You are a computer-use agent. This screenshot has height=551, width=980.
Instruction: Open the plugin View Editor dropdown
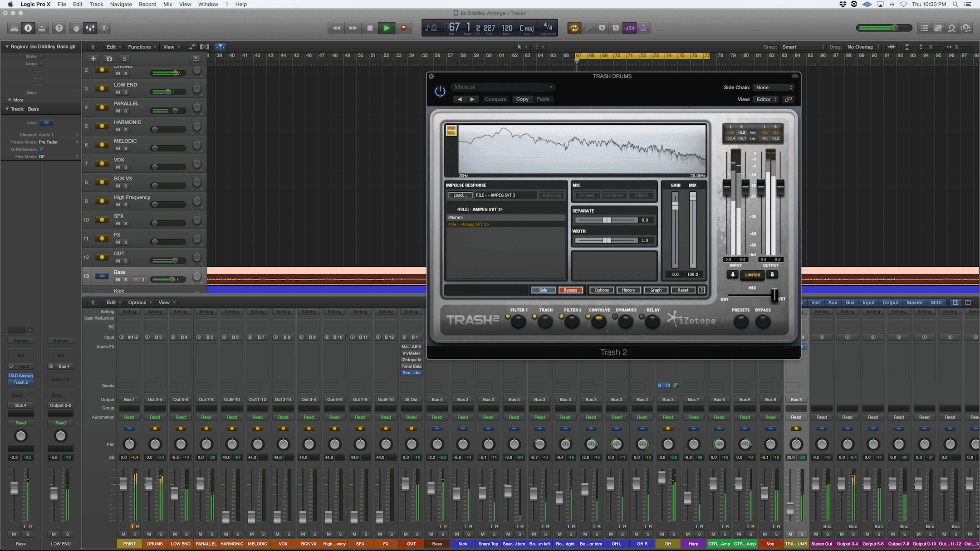pyautogui.click(x=766, y=99)
